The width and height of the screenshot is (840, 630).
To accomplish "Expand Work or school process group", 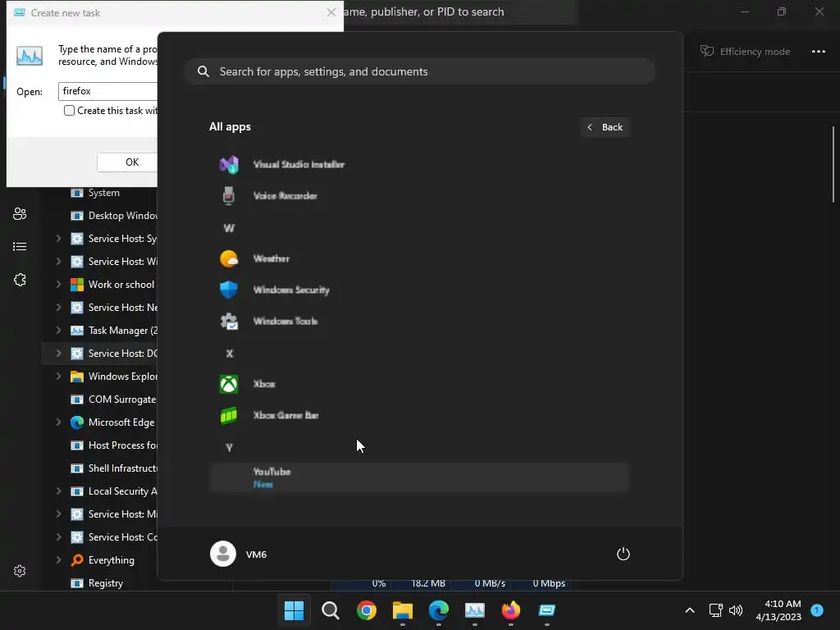I will [x=58, y=285].
